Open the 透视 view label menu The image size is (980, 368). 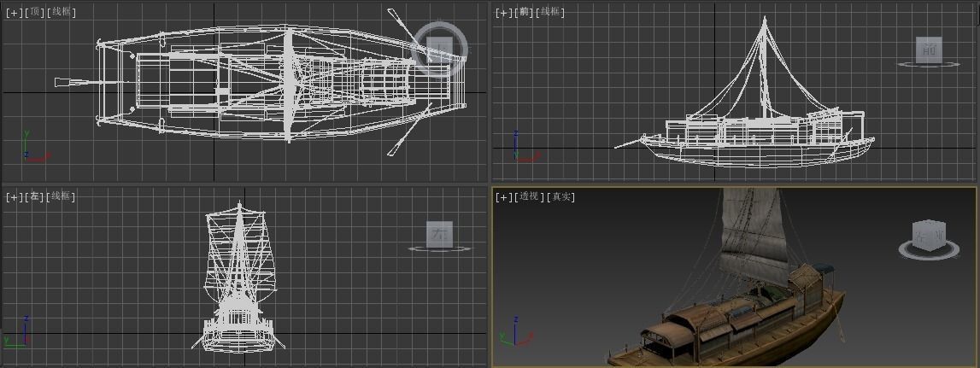point(530,197)
